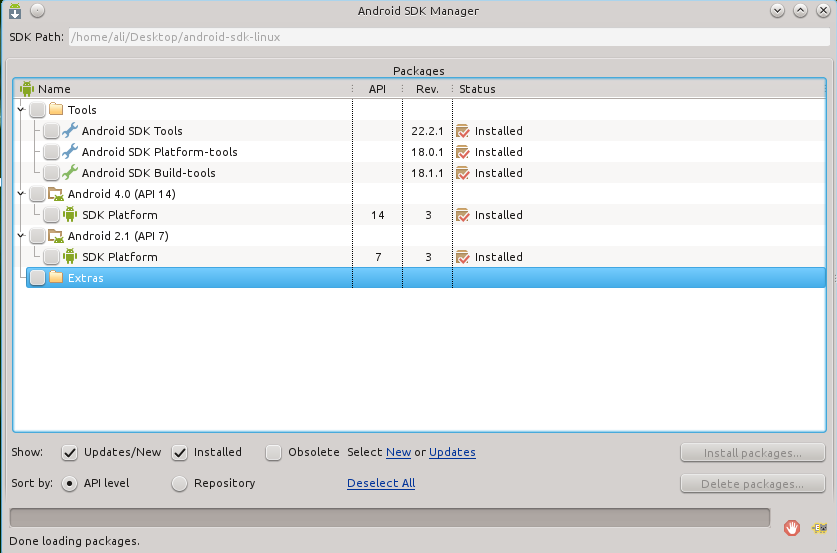Image resolution: width=837 pixels, height=553 pixels.
Task: Check the Android SDK Platform-tools checkbox
Action: click(x=51, y=152)
